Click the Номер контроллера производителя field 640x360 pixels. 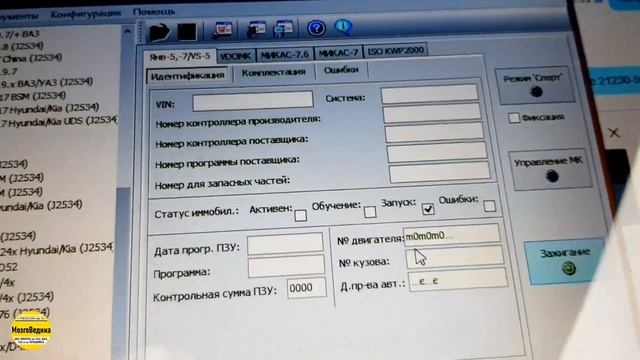432,113
